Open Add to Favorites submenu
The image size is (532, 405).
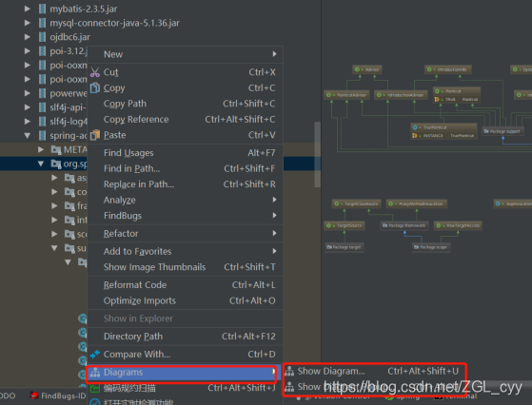coord(186,251)
